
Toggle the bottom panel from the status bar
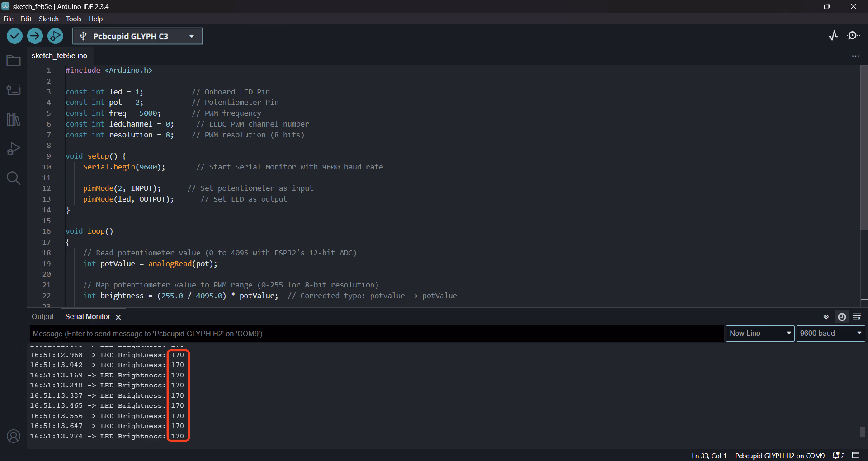(x=856, y=455)
